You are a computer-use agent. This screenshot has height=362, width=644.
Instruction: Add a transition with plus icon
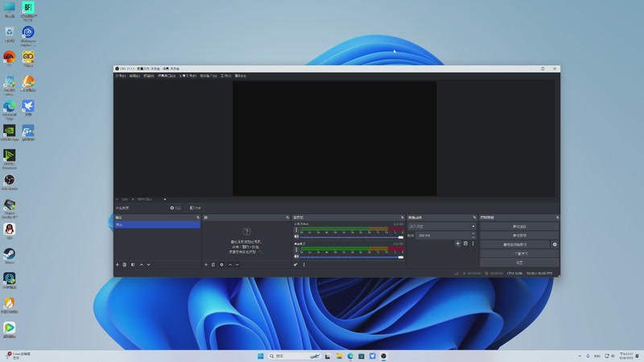[x=457, y=244]
